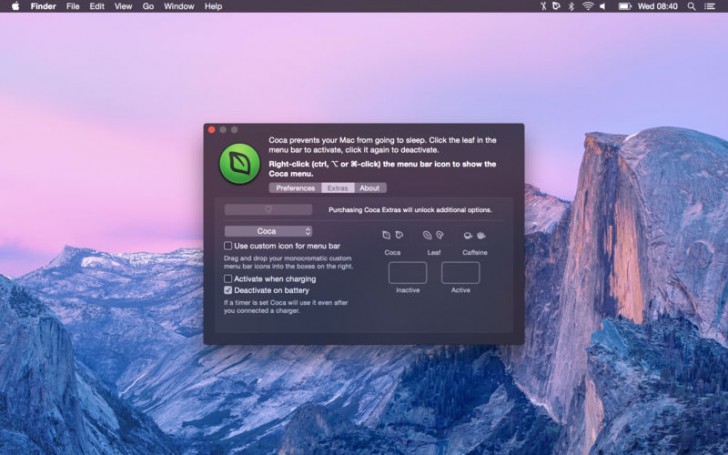This screenshot has width=728, height=455.
Task: Click the empty Caffeine cup icon preview
Action: (x=468, y=236)
